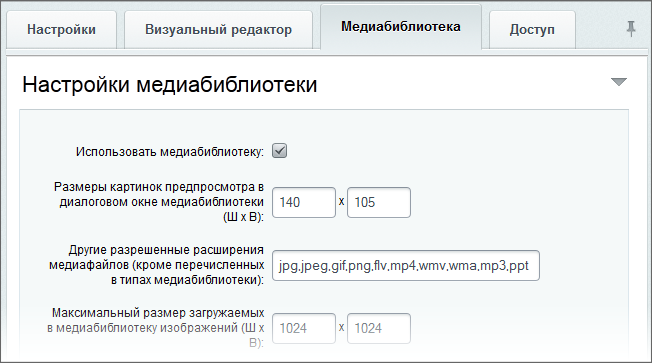Collapse the Настройки медиабиблиотеки section triangle
Screen dimensions: 652x363
pyautogui.click(x=619, y=81)
